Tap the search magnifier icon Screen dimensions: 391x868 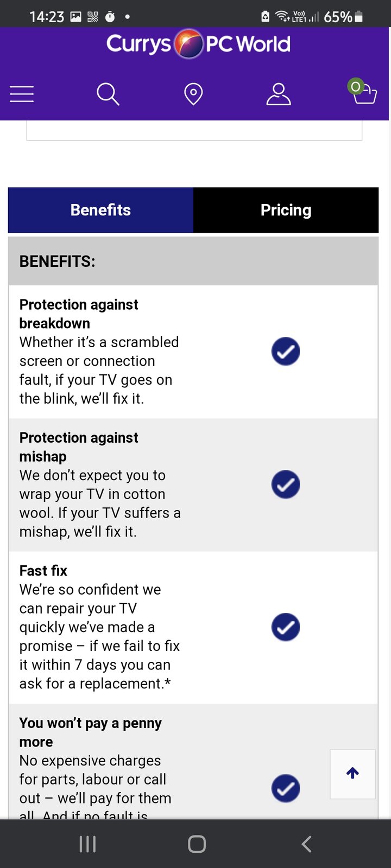point(108,93)
